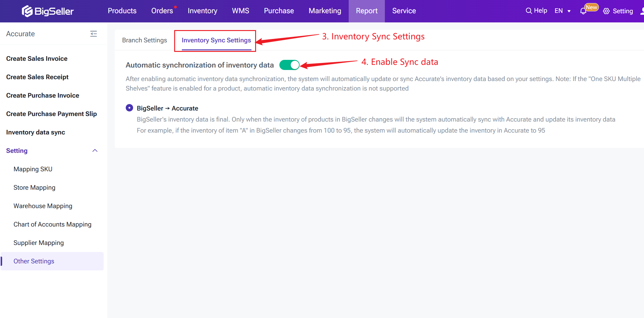Open Setting via the gear icon

click(606, 11)
